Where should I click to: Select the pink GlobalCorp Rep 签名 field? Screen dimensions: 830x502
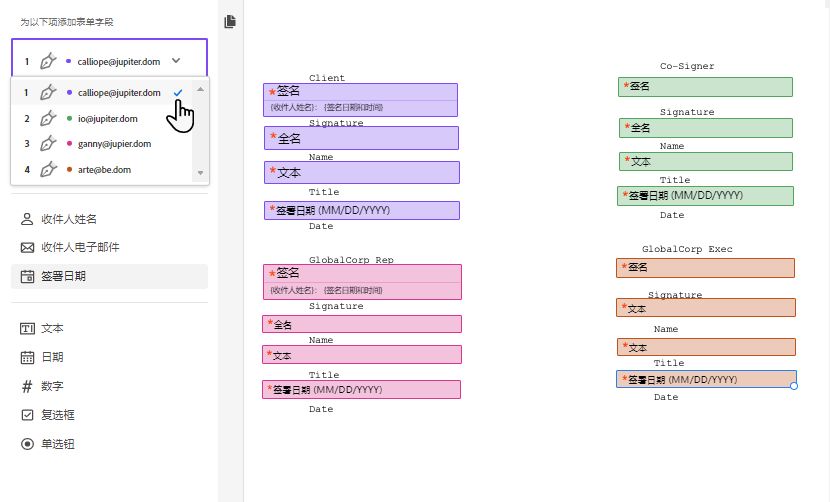point(362,282)
